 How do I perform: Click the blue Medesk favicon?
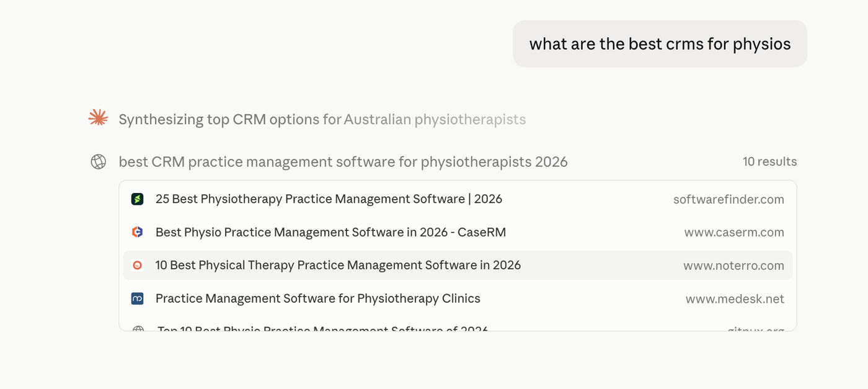pos(138,298)
